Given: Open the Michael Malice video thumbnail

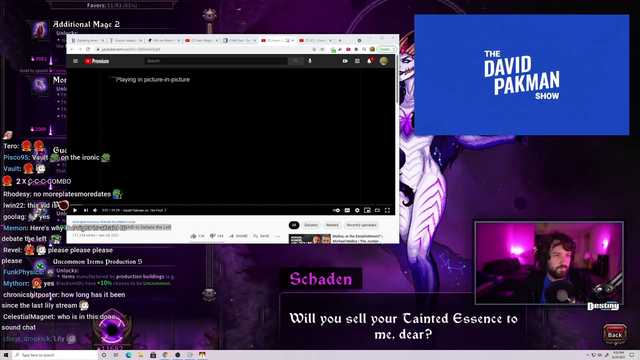Looking at the screenshot, I should pyautogui.click(x=310, y=239).
